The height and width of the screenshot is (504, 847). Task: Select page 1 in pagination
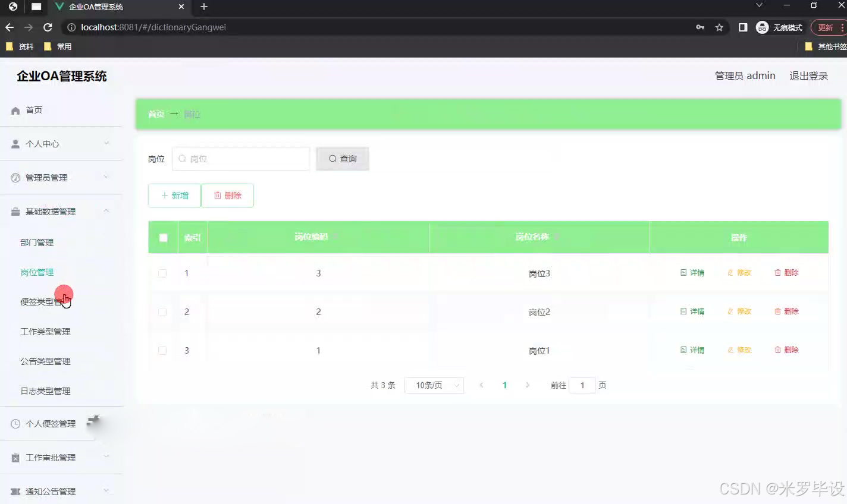504,385
